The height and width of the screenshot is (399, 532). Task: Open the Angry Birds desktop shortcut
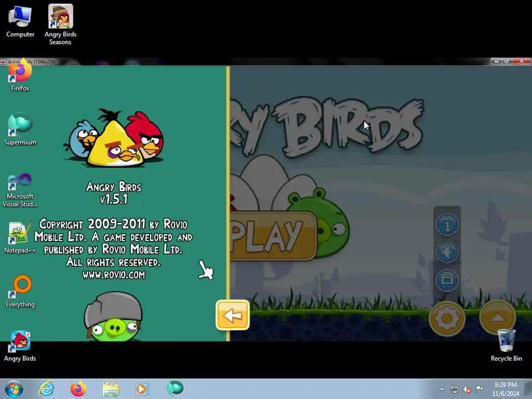point(20,346)
